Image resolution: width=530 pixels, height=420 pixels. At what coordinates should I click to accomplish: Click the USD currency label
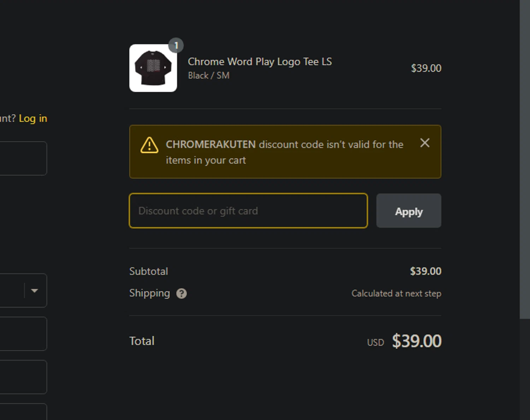tap(375, 343)
